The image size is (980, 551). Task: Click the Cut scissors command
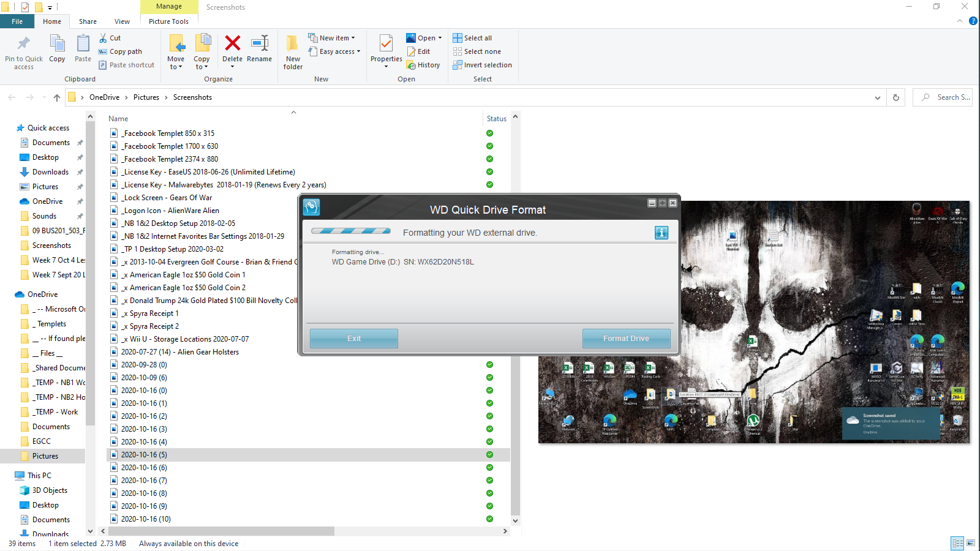point(110,38)
